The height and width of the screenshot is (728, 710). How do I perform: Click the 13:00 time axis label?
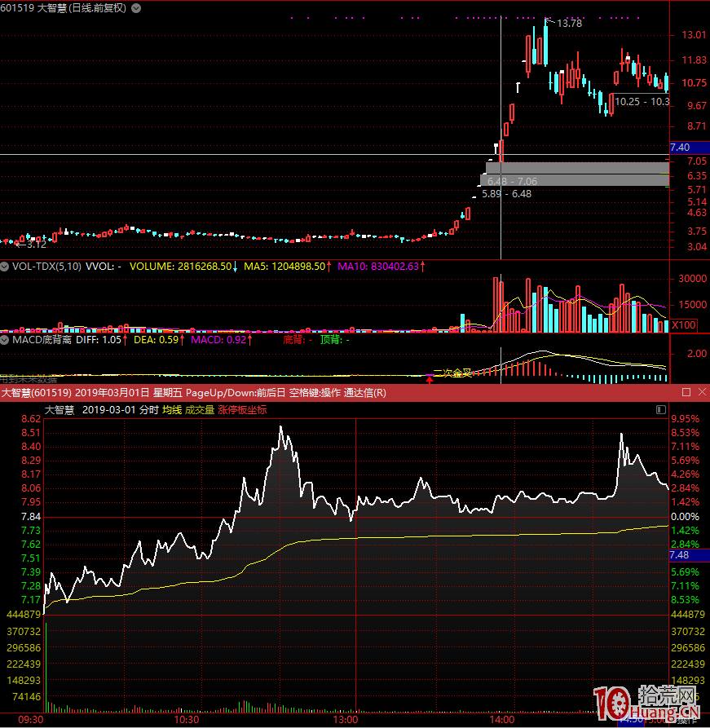(x=346, y=720)
